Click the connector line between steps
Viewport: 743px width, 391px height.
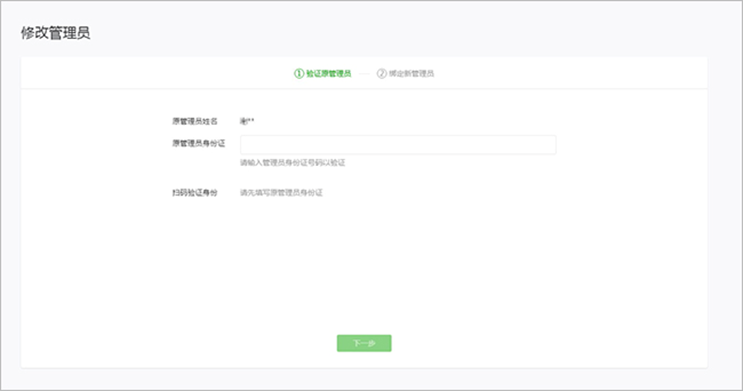tap(364, 74)
